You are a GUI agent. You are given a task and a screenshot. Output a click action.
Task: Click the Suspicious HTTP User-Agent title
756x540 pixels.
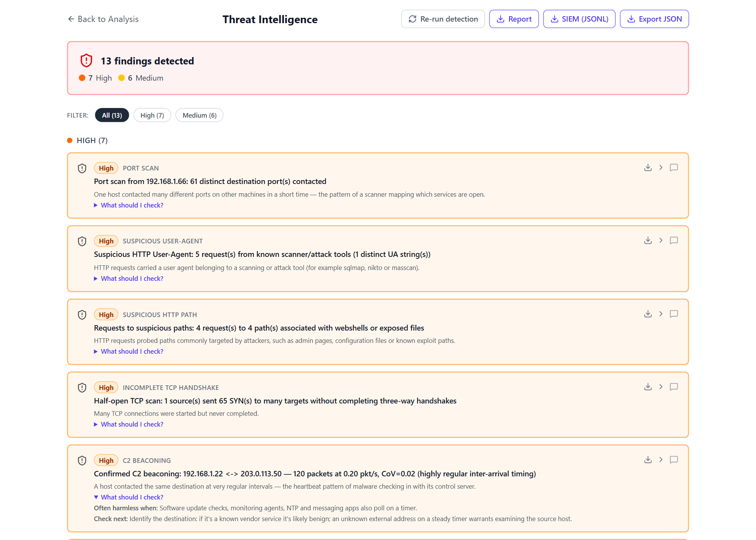tap(262, 254)
